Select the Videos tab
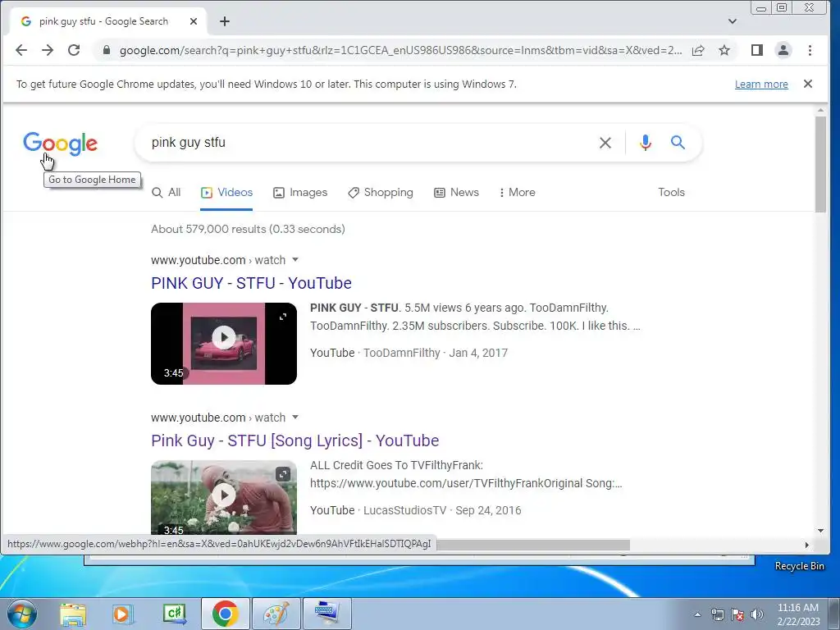Screen dimensions: 840x630 click(x=226, y=192)
